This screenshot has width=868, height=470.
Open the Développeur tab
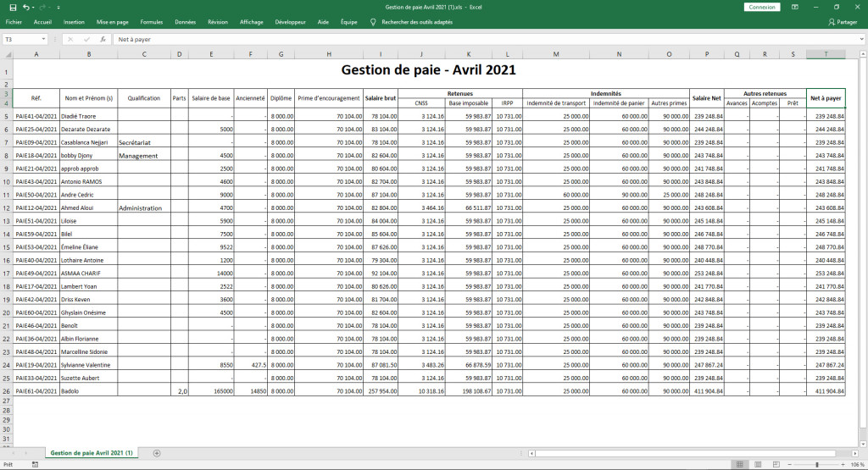coord(290,22)
